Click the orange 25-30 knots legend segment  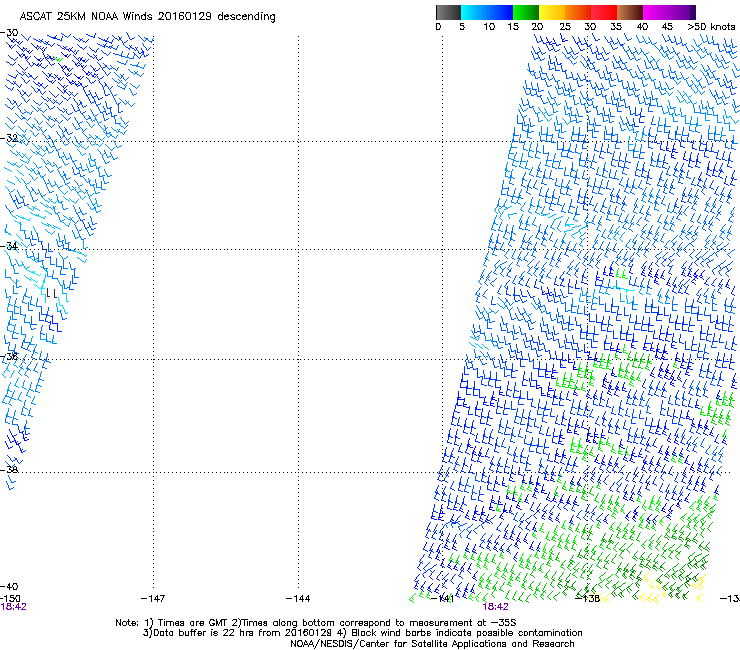[x=578, y=12]
